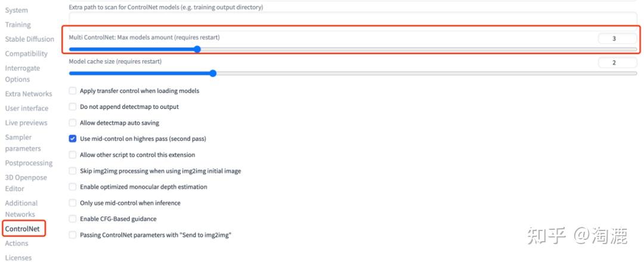The height and width of the screenshot is (262, 644).
Task: Enable Skip img2img processing checkbox
Action: (73, 171)
